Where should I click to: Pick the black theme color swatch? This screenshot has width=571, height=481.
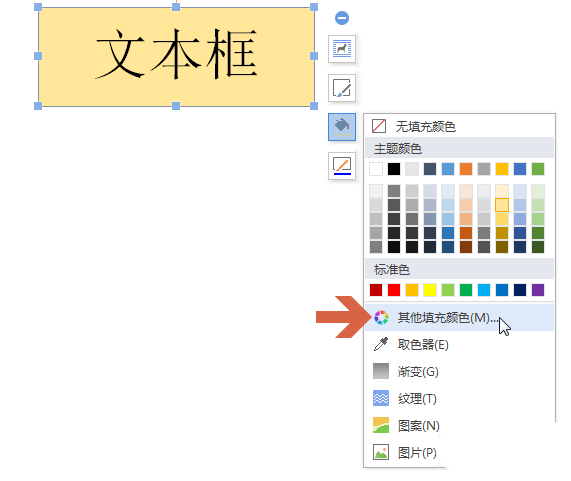click(394, 169)
